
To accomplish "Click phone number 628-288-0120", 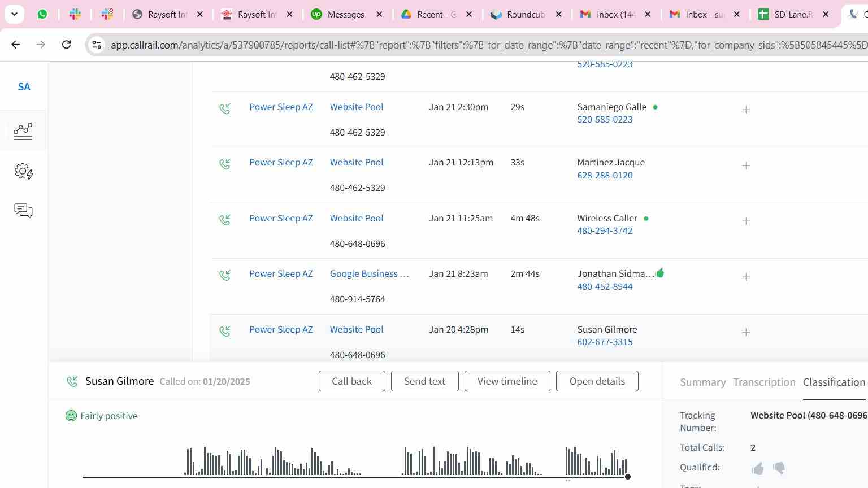I will (x=605, y=175).
